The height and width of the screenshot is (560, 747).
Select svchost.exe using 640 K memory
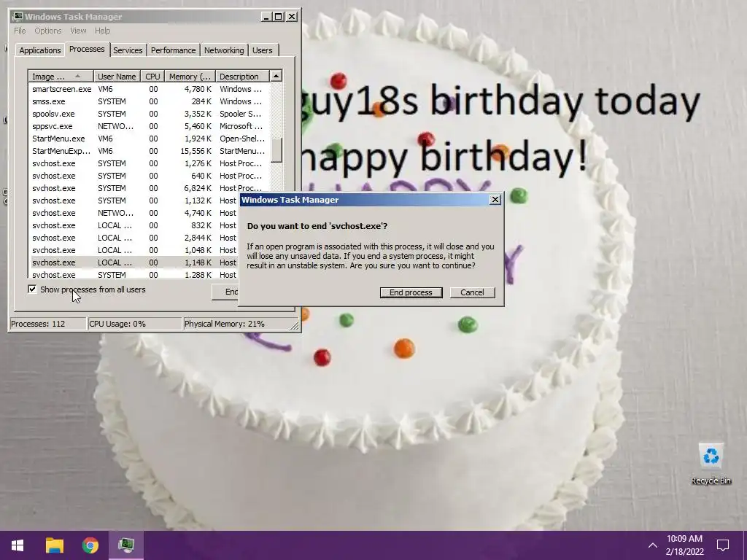point(149,176)
